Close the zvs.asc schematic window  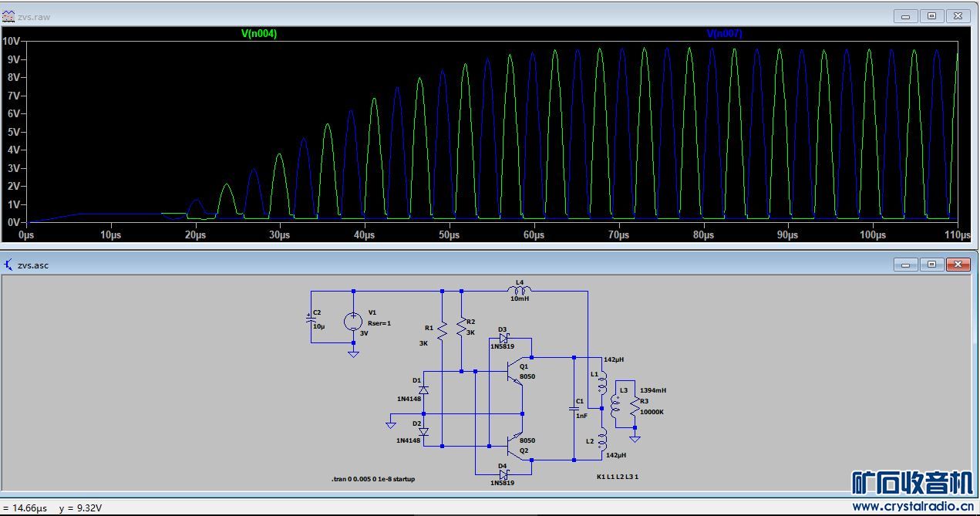pos(958,265)
